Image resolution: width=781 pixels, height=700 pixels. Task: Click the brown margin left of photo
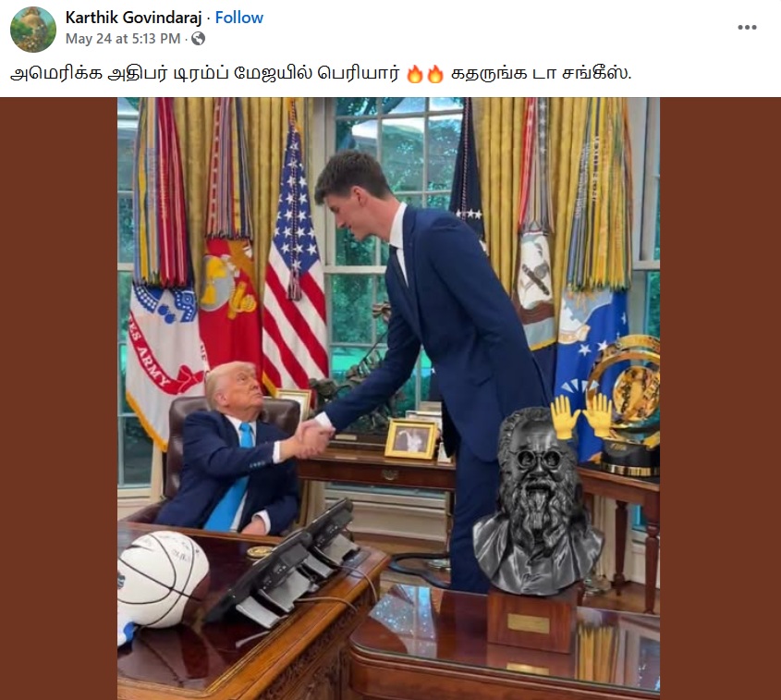[x=59, y=399]
